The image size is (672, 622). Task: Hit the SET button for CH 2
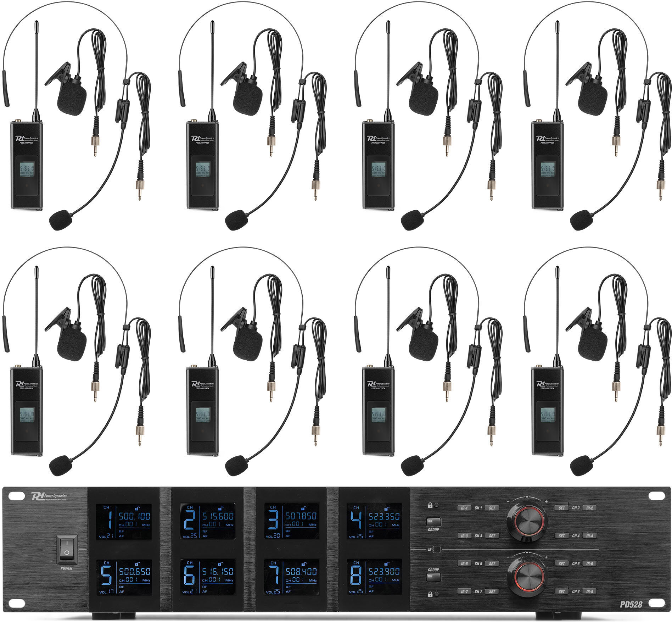(x=562, y=508)
